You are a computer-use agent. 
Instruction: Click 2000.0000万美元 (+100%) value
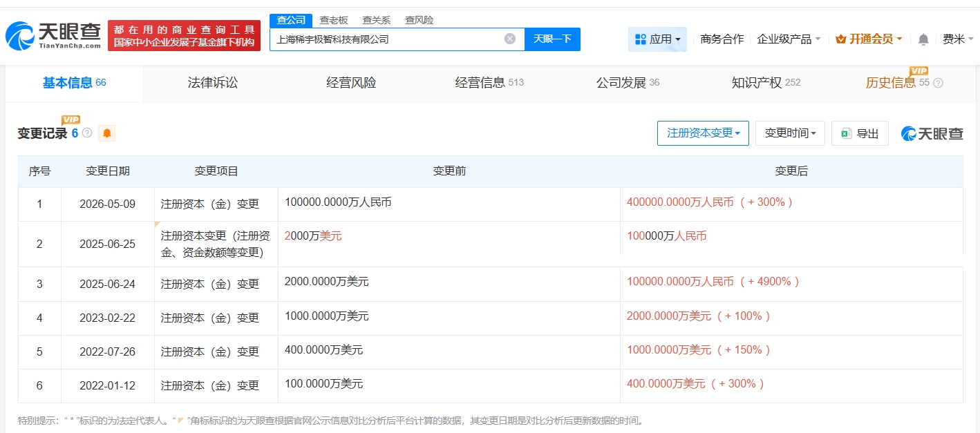click(698, 316)
